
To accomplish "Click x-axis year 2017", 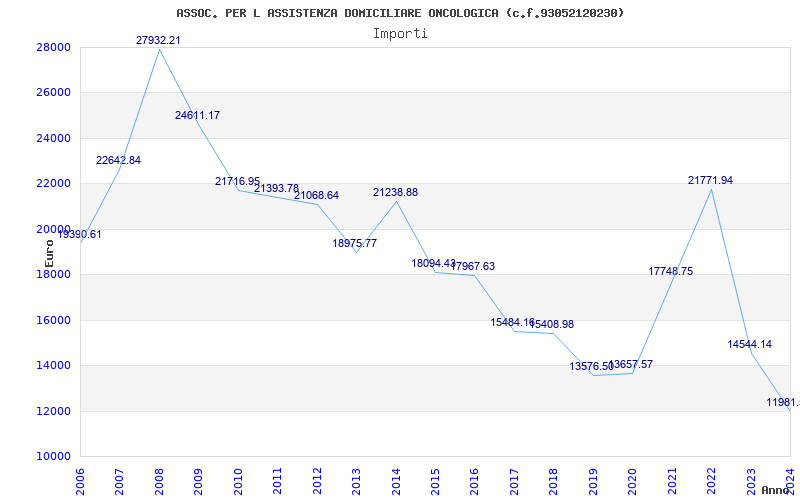I will [514, 482].
